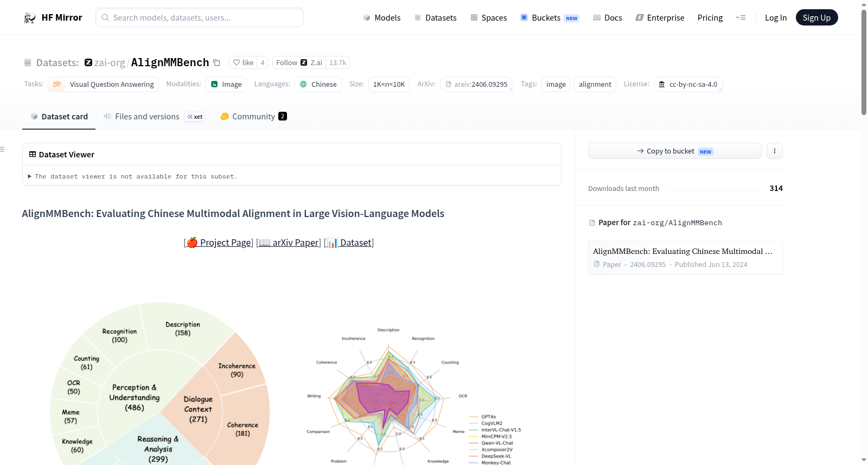Click the heart like button
The height and width of the screenshot is (465, 868).
pos(243,62)
